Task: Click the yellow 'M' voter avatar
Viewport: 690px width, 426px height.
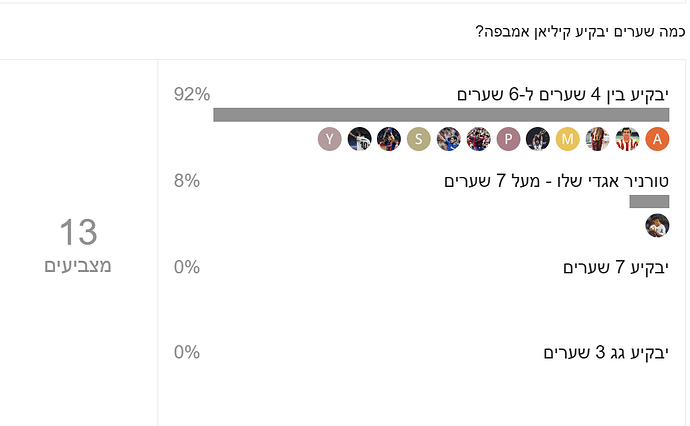Action: click(x=567, y=139)
